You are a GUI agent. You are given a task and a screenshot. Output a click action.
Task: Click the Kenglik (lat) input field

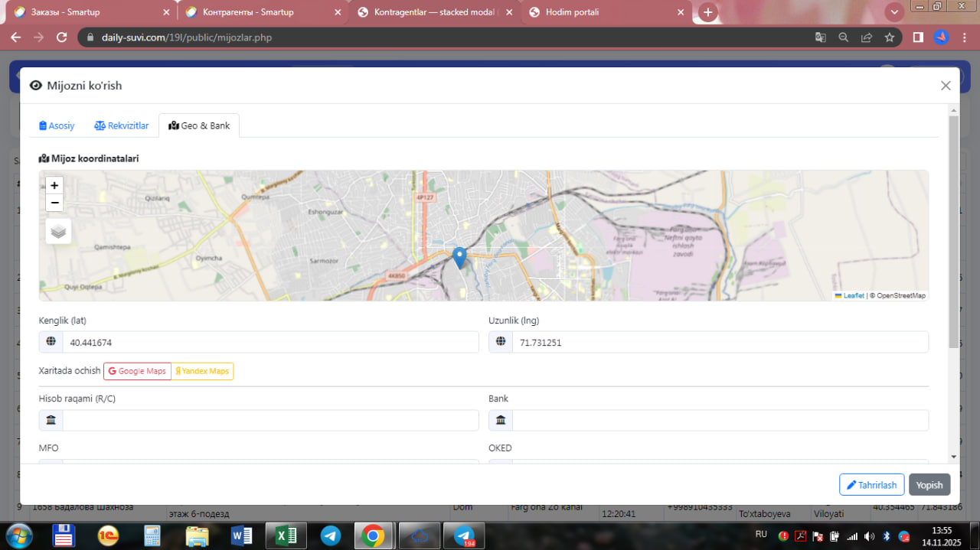point(269,343)
